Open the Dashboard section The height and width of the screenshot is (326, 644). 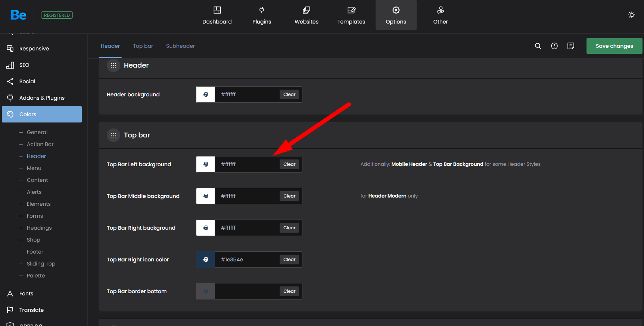[217, 15]
